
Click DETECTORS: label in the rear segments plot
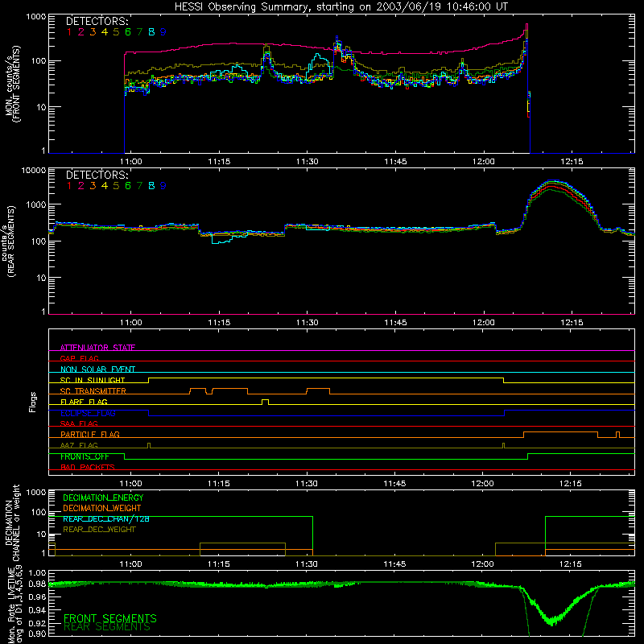click(97, 175)
